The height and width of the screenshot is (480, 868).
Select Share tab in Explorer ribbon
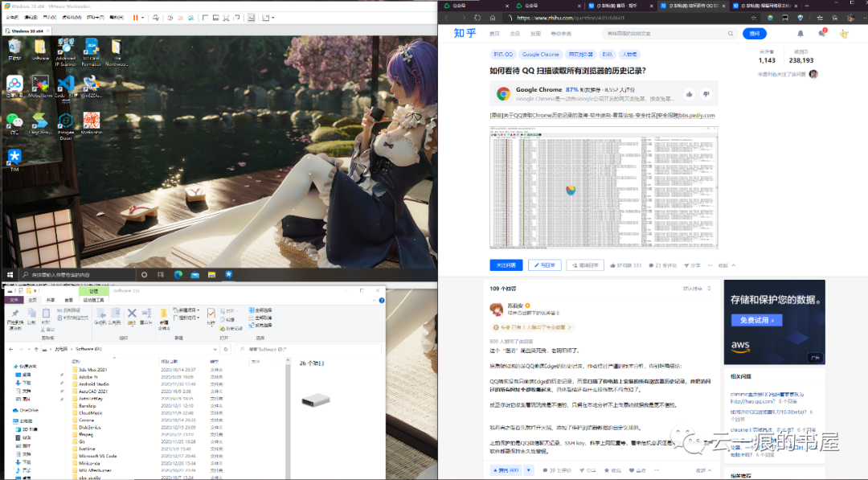[x=51, y=300]
